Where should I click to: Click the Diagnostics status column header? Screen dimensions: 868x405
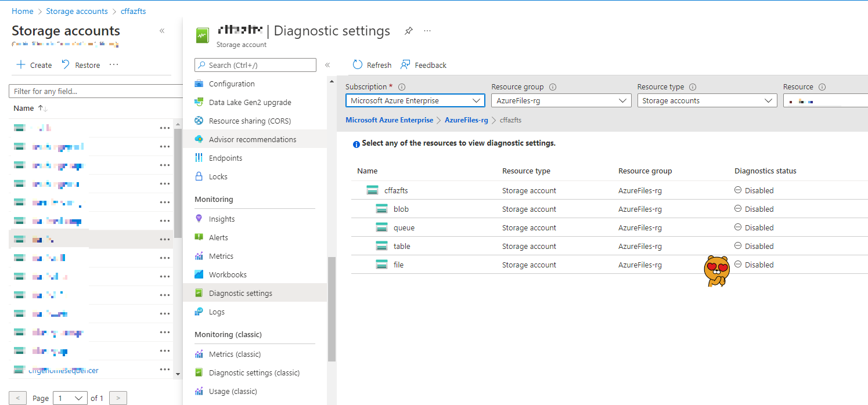[765, 171]
